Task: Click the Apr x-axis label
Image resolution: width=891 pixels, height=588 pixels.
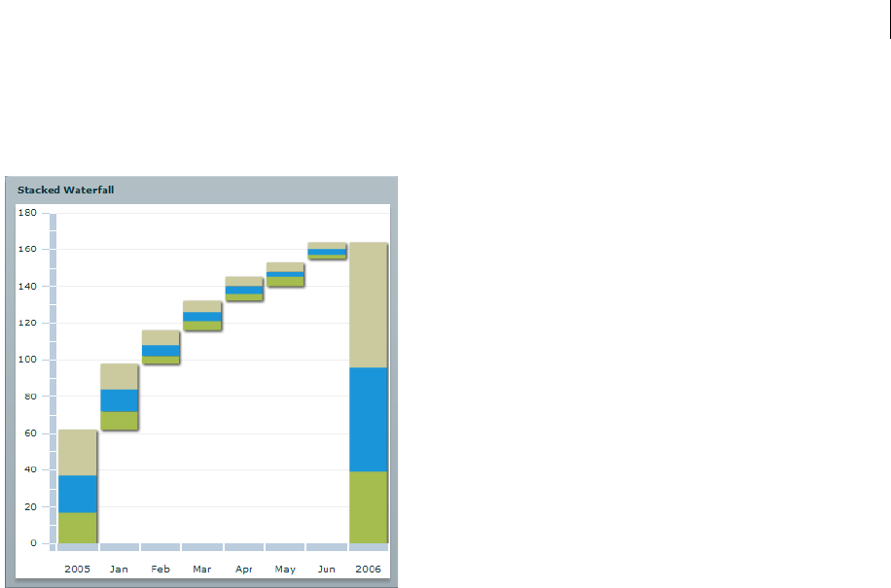Action: coord(244,570)
